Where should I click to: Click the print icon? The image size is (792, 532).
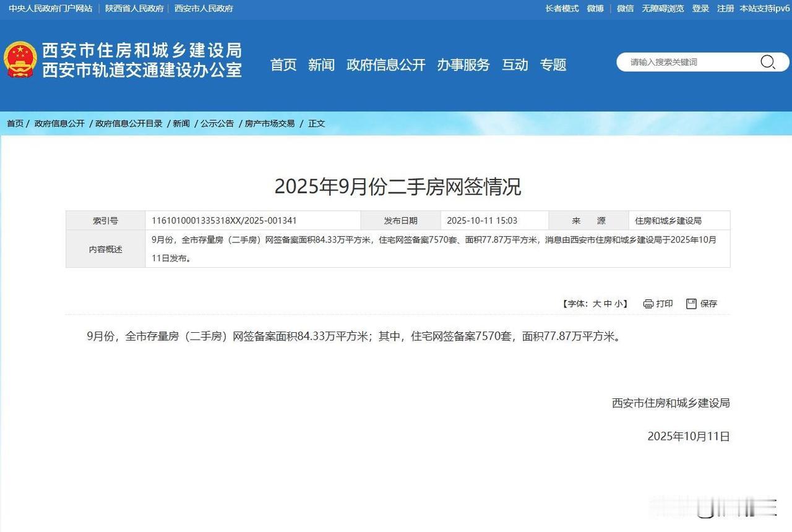coord(648,304)
